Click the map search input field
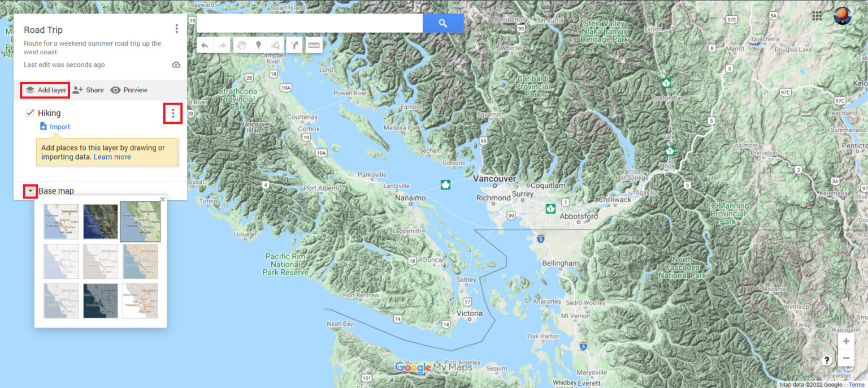The image size is (868, 388). (x=309, y=23)
